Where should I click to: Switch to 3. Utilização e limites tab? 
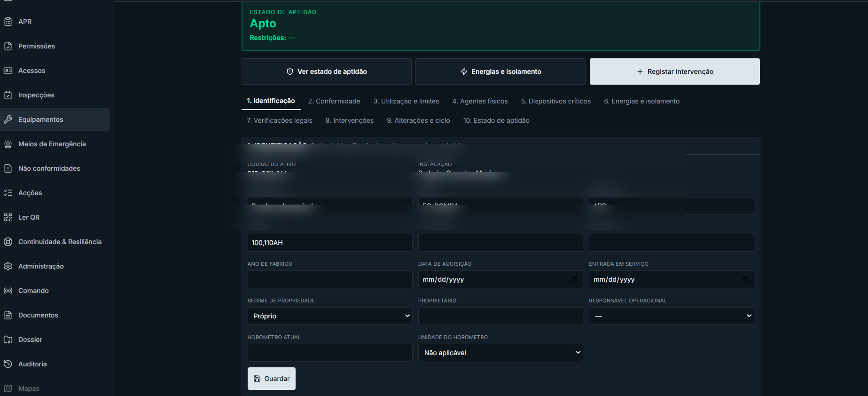click(x=407, y=101)
